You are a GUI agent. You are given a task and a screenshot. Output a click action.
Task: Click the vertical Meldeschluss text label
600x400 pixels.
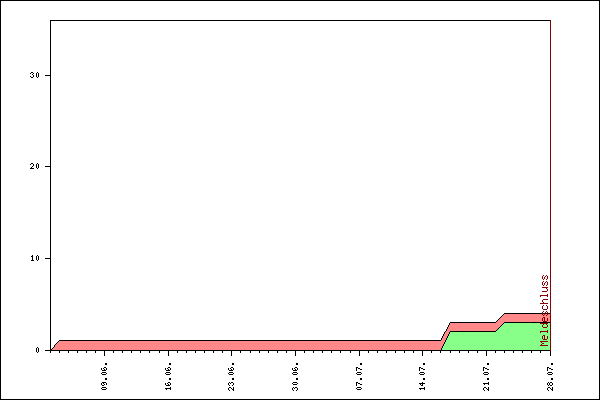545,310
